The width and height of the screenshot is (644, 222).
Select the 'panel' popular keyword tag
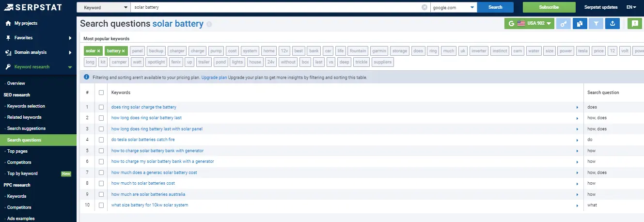[138, 51]
